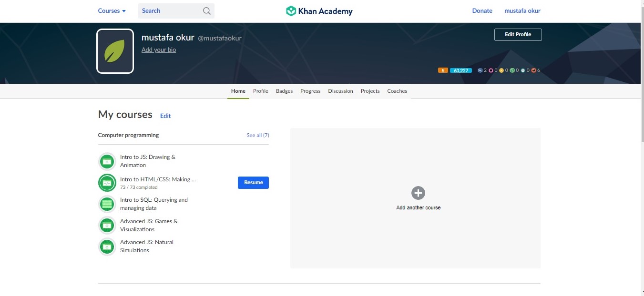The width and height of the screenshot is (644, 296).
Task: Open Intro to JS: Drawing & Animation
Action: pyautogui.click(x=148, y=161)
